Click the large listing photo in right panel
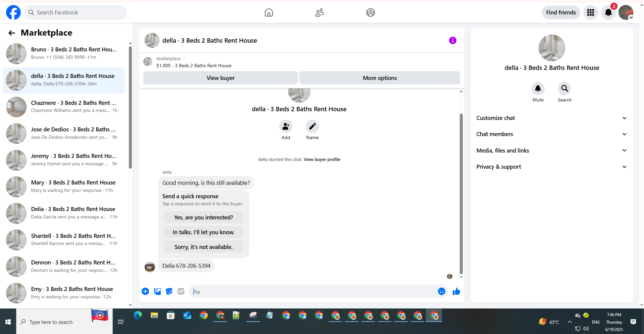 pos(552,48)
